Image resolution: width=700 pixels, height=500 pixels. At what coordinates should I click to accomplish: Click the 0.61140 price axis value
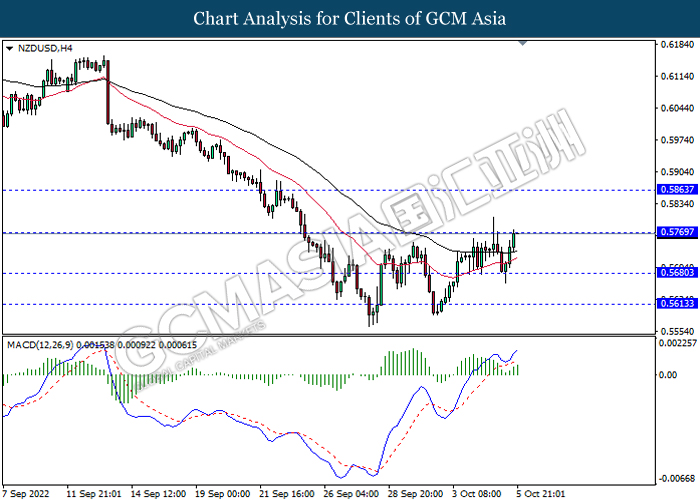click(677, 77)
